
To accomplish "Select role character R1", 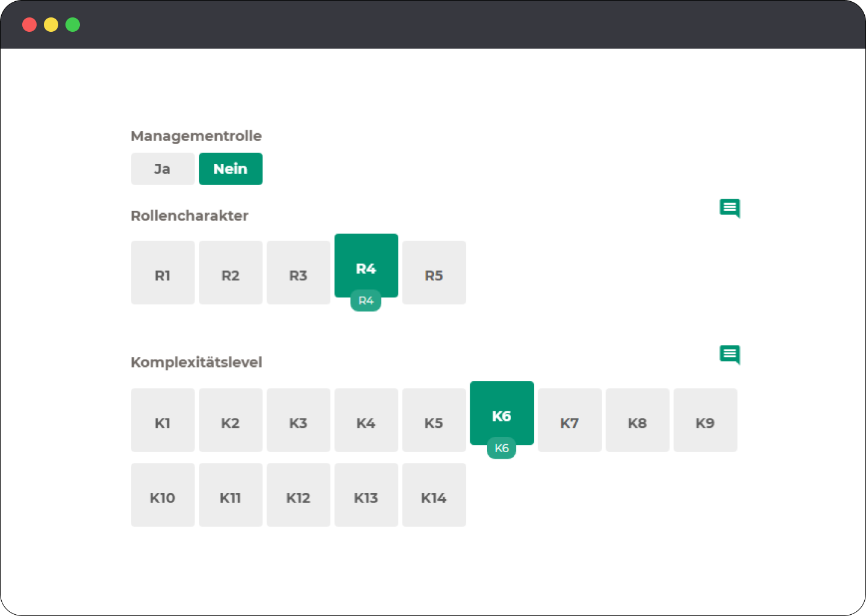I will click(x=162, y=273).
